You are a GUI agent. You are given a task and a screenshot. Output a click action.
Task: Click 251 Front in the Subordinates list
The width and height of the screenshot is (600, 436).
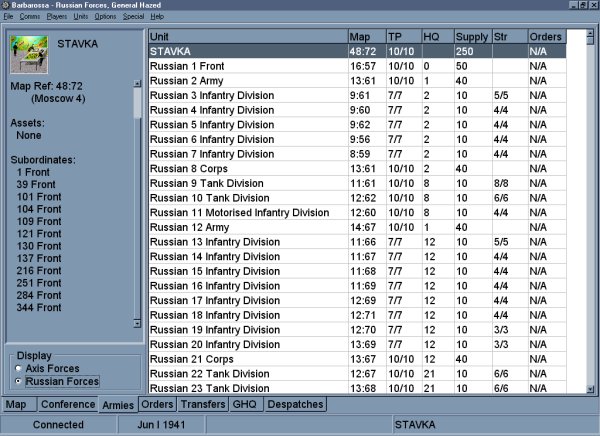coord(39,283)
